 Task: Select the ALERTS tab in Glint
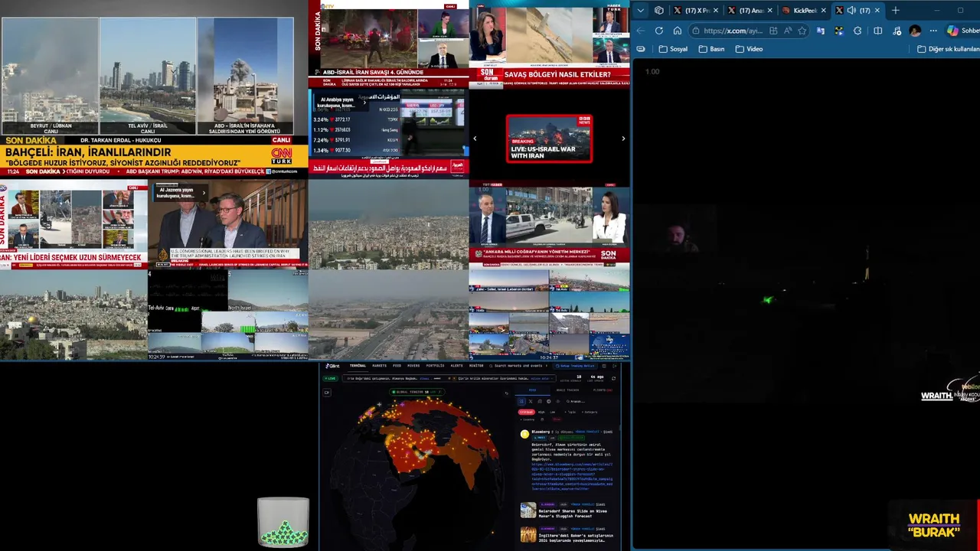tap(456, 366)
